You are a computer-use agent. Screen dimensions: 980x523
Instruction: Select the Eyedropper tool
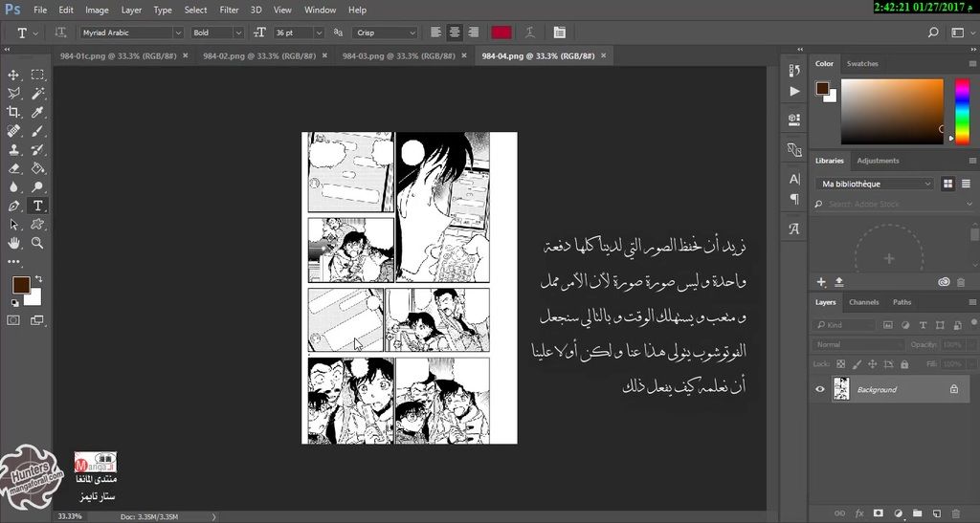pyautogui.click(x=37, y=112)
